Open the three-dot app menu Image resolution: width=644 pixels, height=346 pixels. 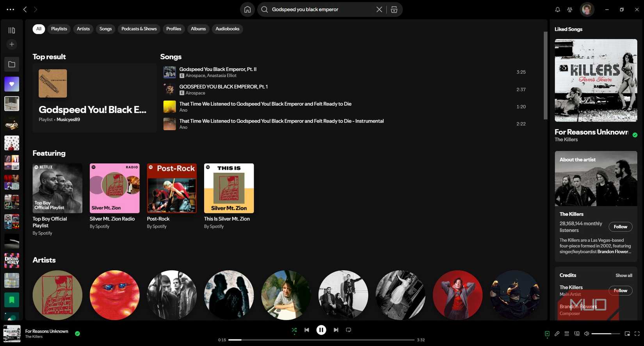click(x=11, y=9)
